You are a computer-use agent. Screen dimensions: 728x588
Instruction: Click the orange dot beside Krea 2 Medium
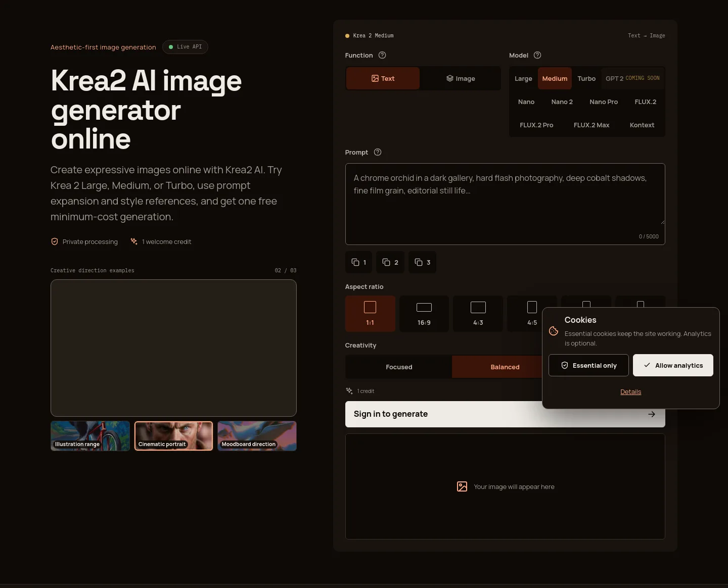click(347, 36)
